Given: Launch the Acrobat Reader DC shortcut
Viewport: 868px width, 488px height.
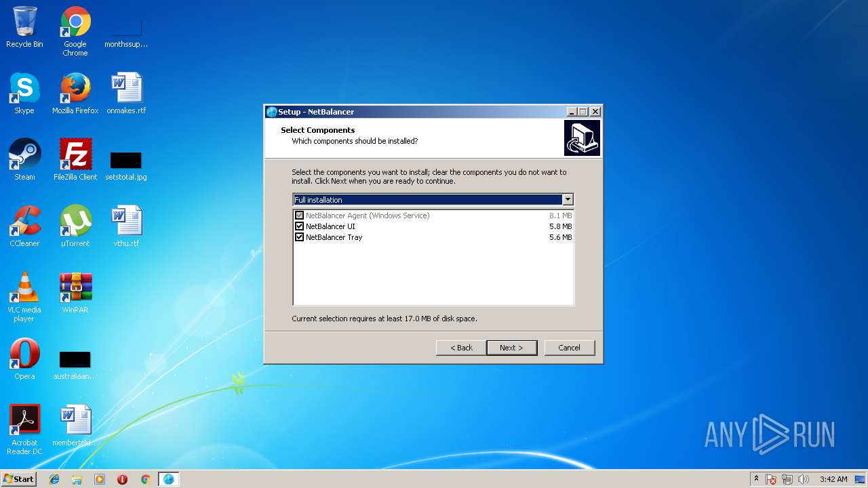Looking at the screenshot, I should pos(24,430).
